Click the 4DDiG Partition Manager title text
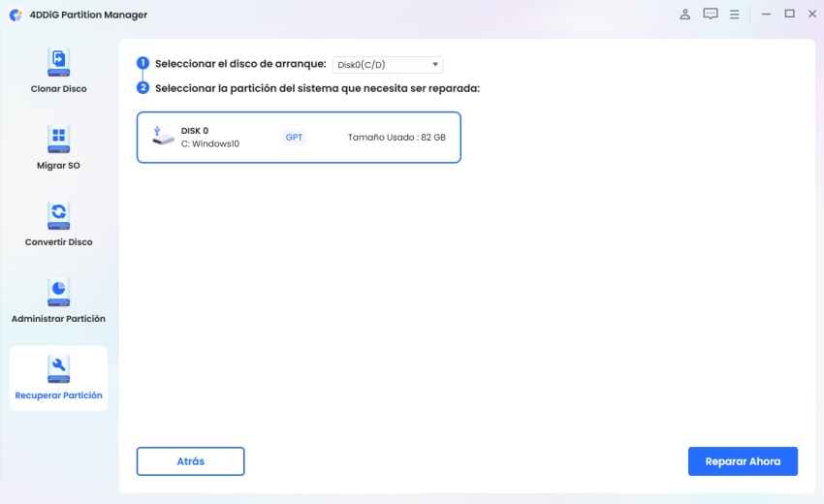This screenshot has height=504, width=824. pos(88,15)
